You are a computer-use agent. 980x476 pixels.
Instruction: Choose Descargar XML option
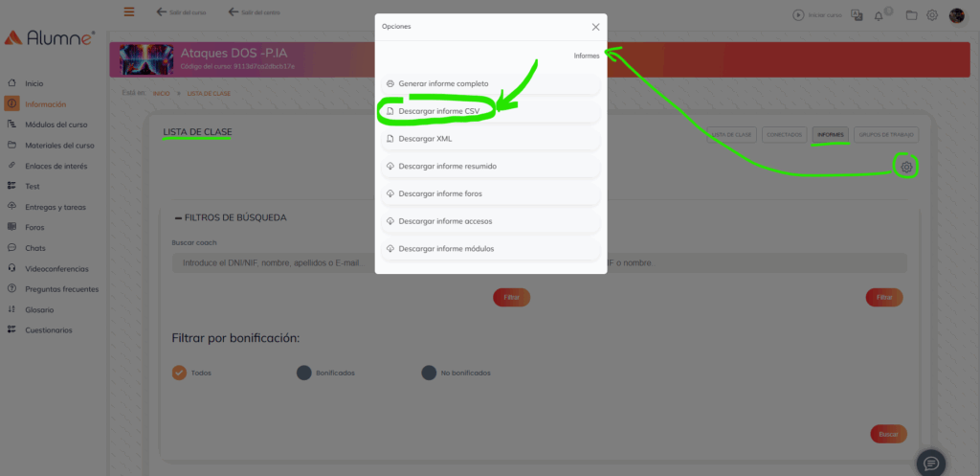(x=491, y=139)
